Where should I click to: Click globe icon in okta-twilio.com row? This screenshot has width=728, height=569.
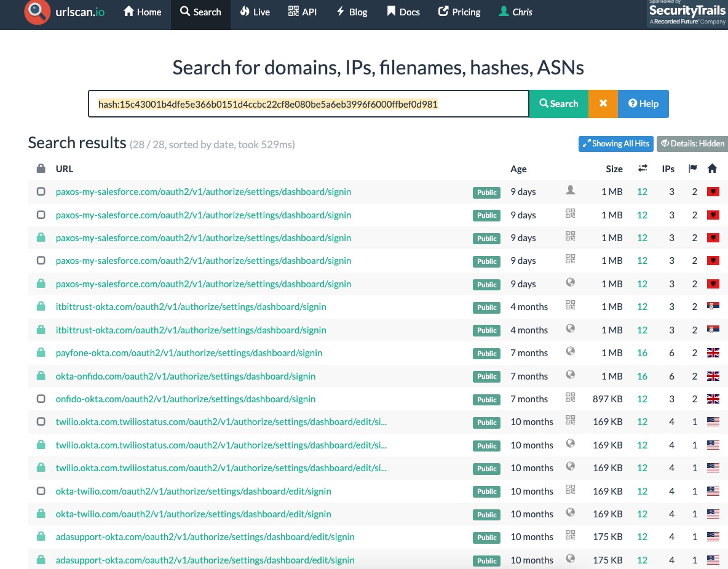pyautogui.click(x=571, y=512)
